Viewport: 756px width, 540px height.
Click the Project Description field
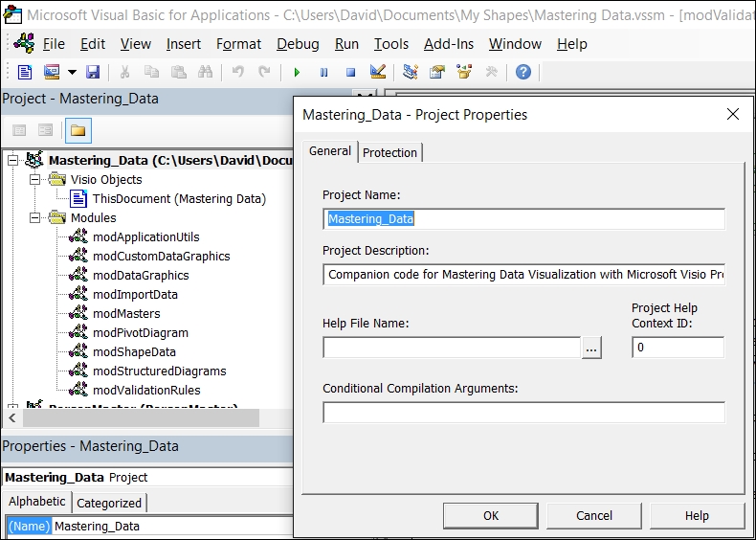click(524, 275)
